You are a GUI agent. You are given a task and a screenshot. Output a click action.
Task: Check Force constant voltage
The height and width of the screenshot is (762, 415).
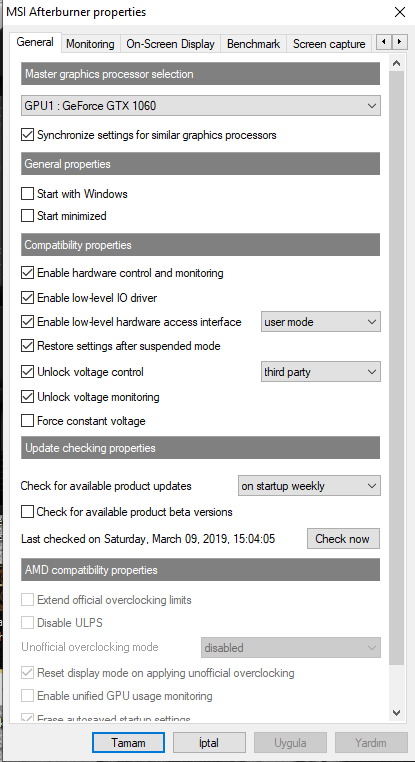pos(27,421)
